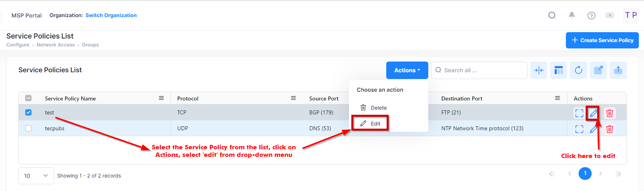The image size is (644, 191).
Task: Select Edit from the actions menu
Action: [370, 123]
